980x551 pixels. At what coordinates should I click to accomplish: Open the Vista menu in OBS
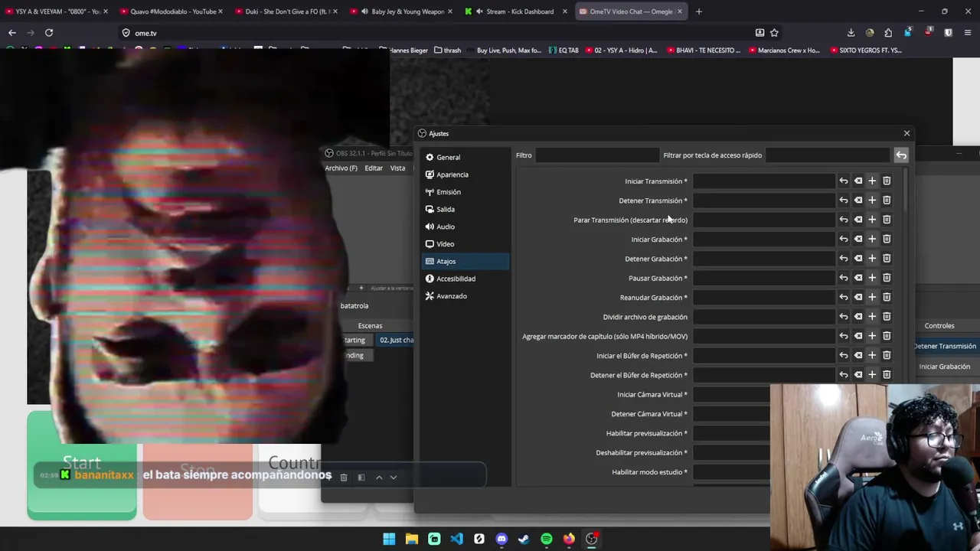(397, 168)
